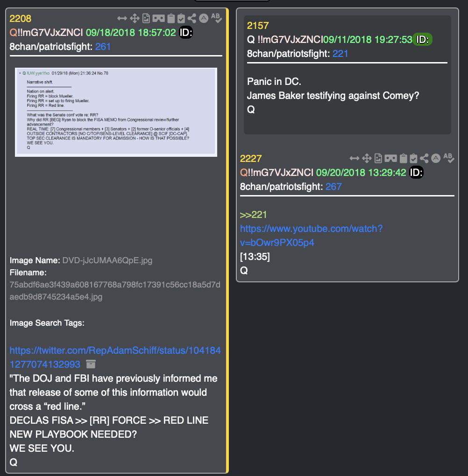
Task: Click the horizontal expand arrows on post 2208
Action: click(x=122, y=19)
